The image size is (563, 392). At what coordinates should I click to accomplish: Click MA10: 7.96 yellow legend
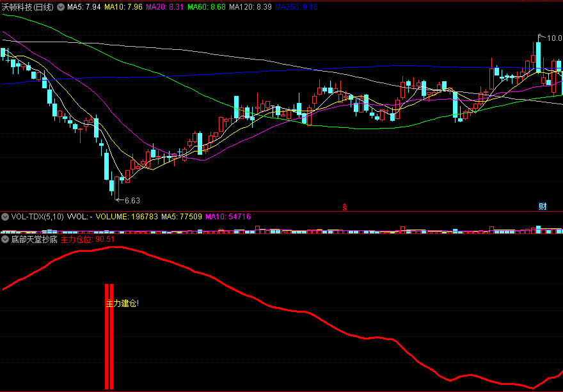[123, 7]
